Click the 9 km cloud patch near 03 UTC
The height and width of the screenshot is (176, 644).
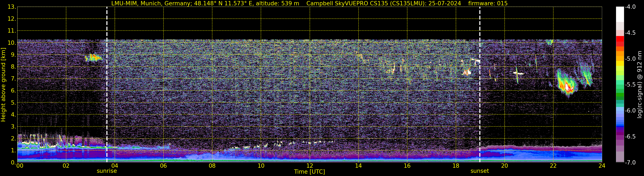click(93, 58)
